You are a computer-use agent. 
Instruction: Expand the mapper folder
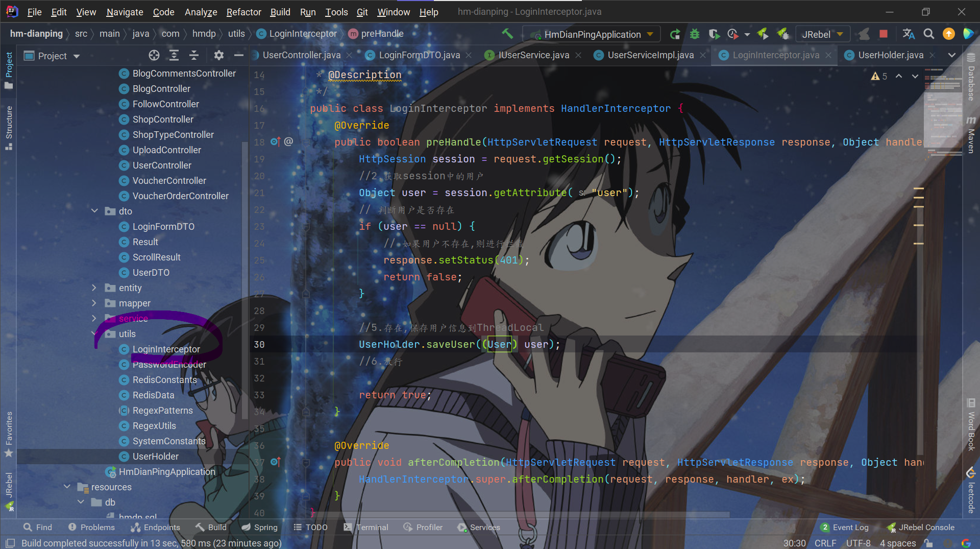pos(94,303)
